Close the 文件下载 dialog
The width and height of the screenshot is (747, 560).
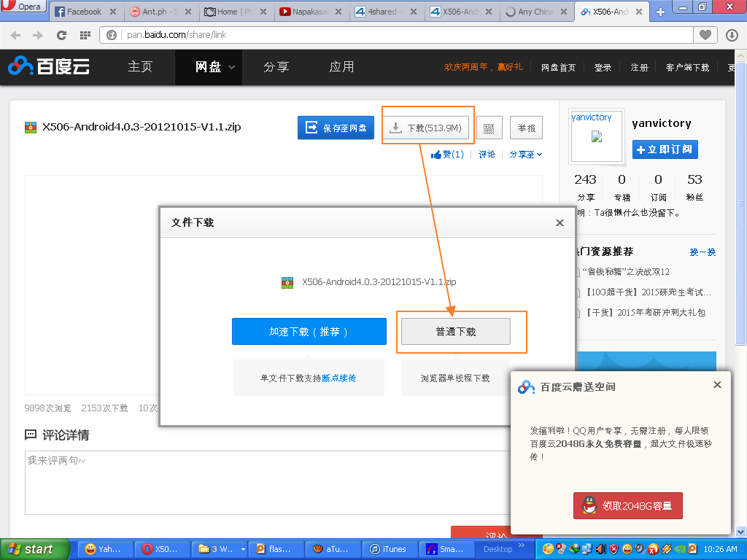tap(560, 223)
